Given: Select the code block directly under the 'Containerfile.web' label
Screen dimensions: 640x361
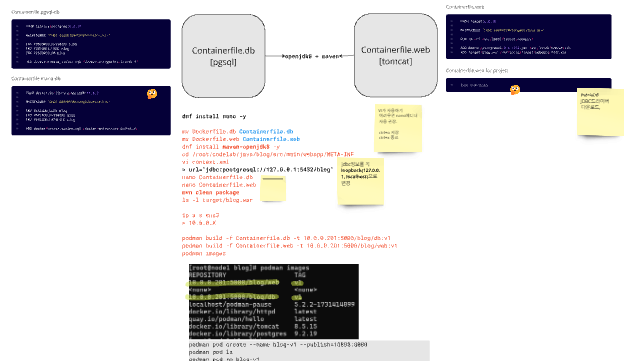Looking at the screenshot, I should pos(529,37).
